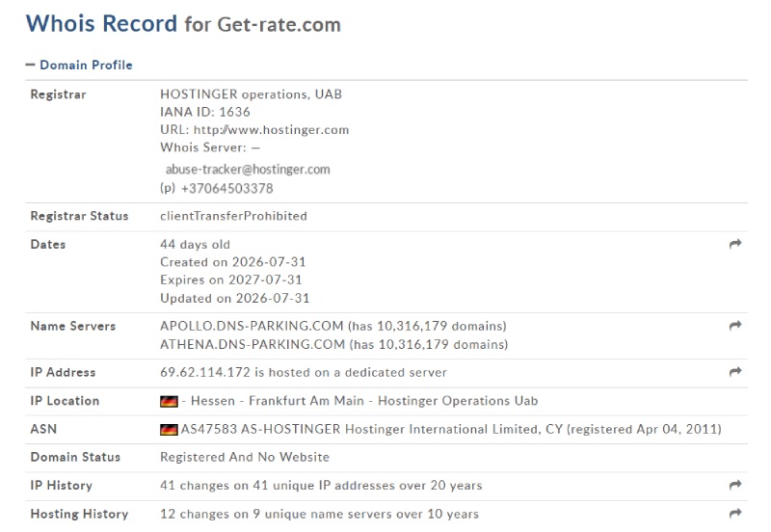
Task: Click German flag in ASN row
Action: pos(169,430)
